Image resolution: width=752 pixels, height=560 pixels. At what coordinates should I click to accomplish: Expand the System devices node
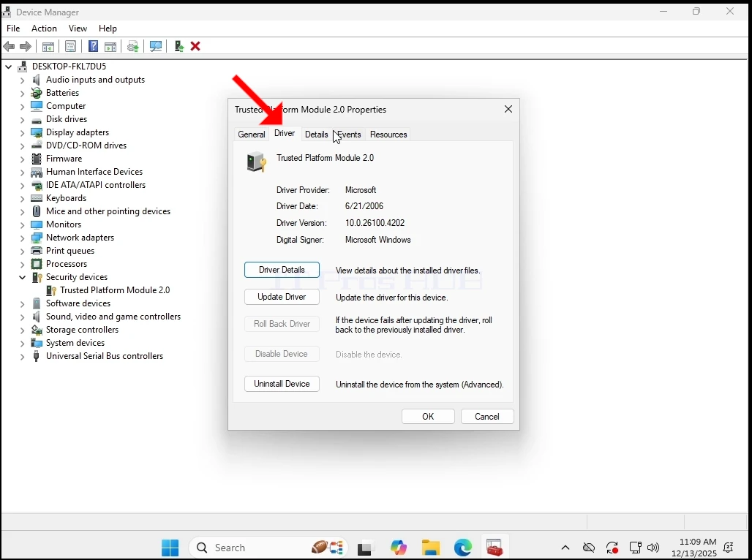(22, 343)
